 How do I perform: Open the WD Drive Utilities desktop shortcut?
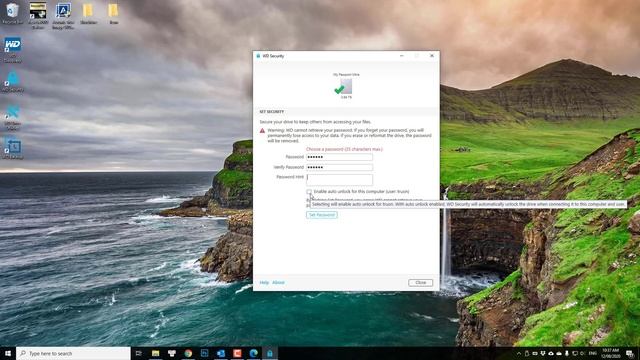click(x=12, y=118)
